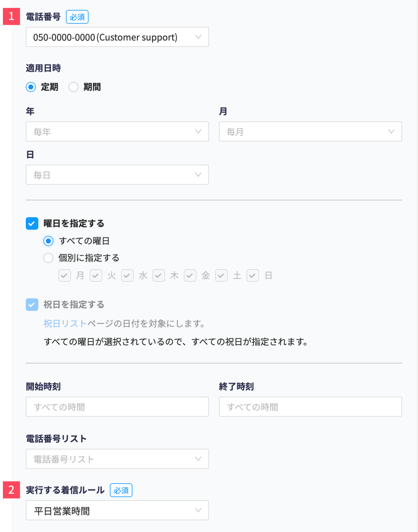Open the 祝日リスト link
The height and width of the screenshot is (532, 418).
tap(65, 323)
